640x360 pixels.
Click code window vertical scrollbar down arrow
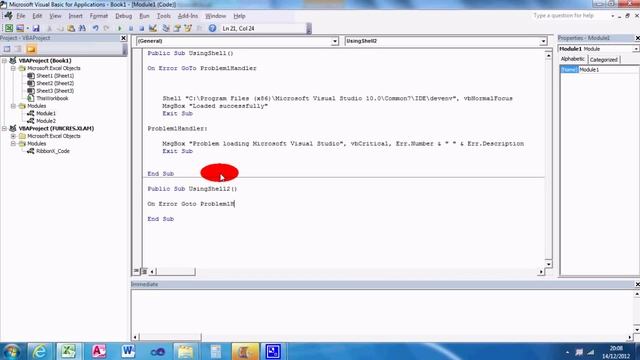click(x=548, y=264)
